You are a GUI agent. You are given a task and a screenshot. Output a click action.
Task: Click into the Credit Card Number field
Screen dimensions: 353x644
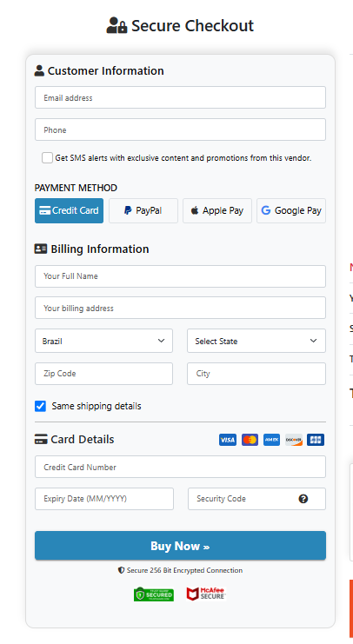pyautogui.click(x=180, y=467)
